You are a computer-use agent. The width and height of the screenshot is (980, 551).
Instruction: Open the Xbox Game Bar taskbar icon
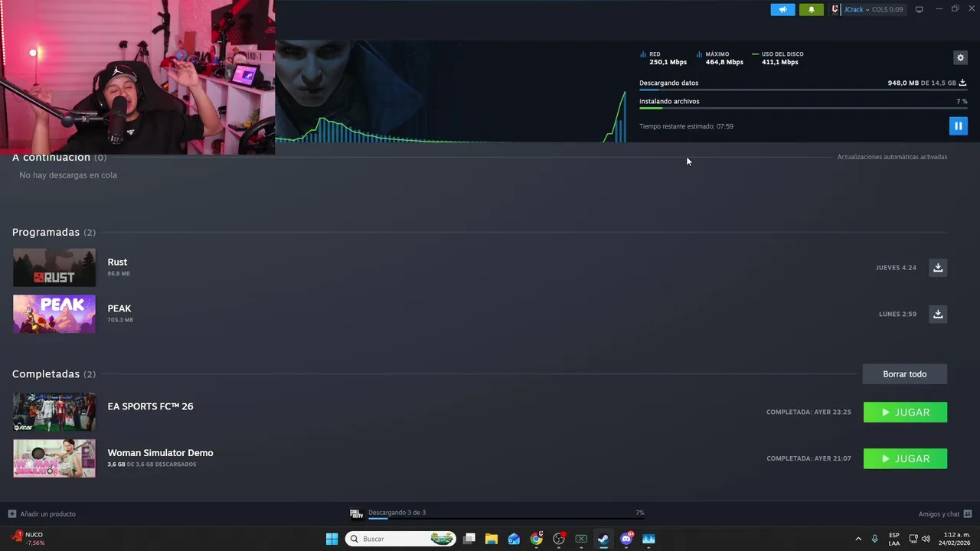[581, 539]
